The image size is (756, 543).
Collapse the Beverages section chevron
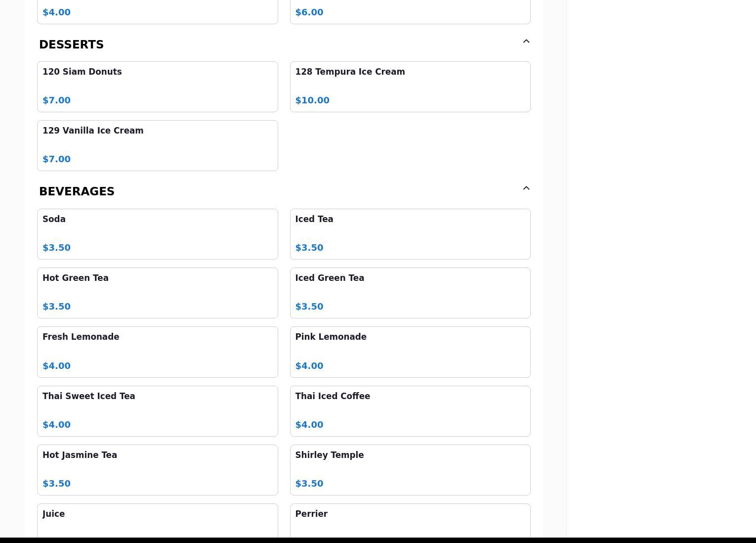(526, 188)
